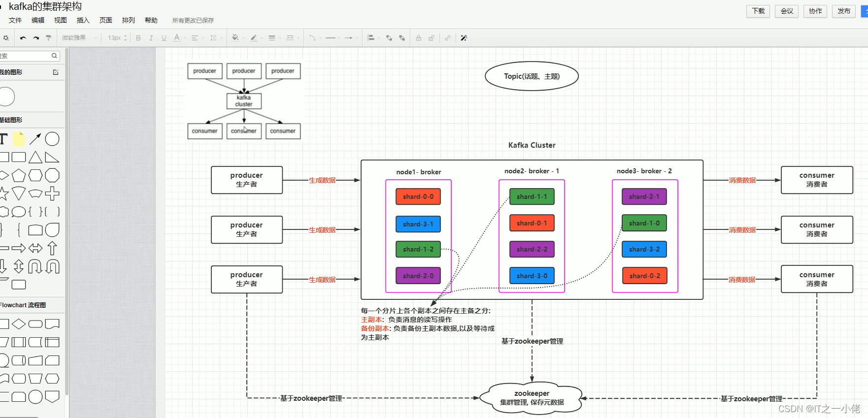Click the edit icon beside 我的图形
This screenshot has width=868, height=418.
click(56, 72)
